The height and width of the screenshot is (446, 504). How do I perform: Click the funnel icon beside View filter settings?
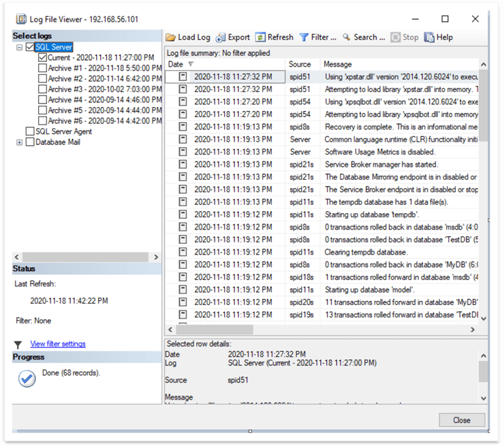[18, 345]
